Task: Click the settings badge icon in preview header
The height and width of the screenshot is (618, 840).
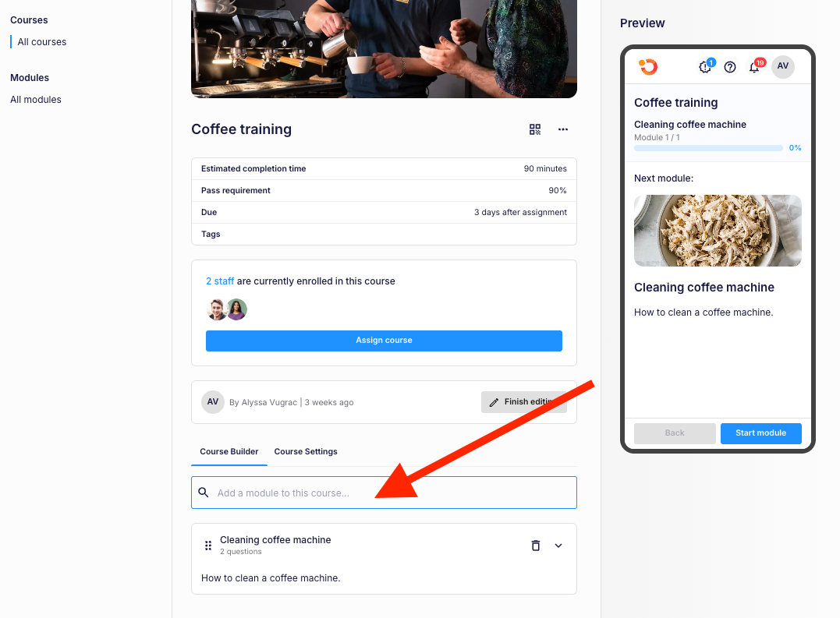Action: [x=705, y=67]
